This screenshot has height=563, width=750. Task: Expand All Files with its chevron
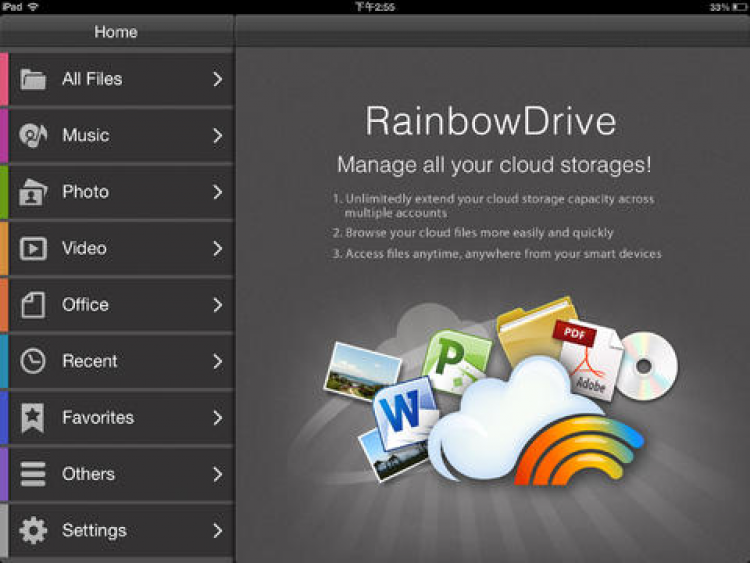218,79
